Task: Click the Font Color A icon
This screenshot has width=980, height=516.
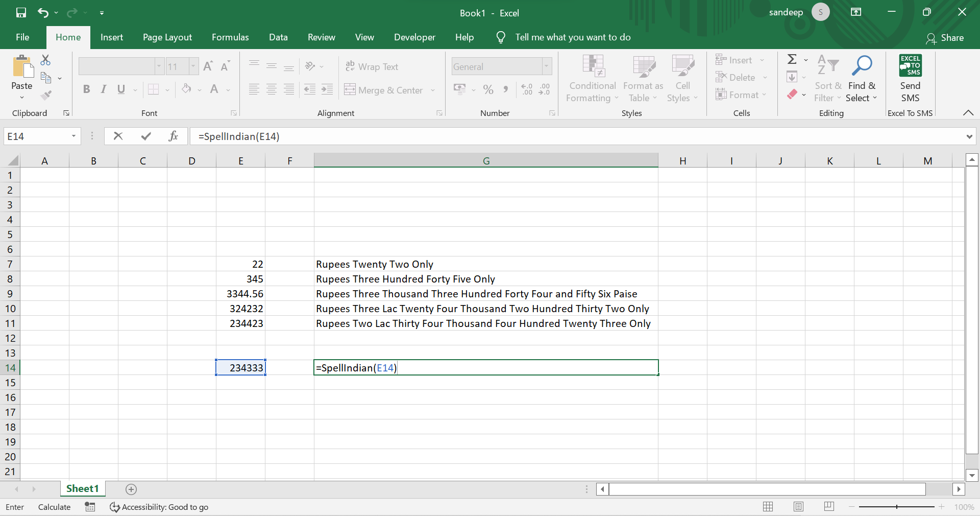Action: (x=214, y=89)
